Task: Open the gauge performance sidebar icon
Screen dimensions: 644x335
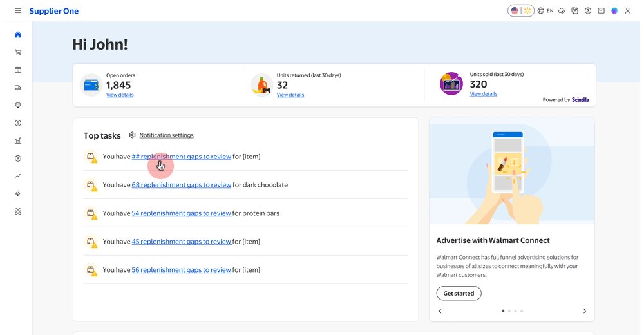Action: click(18, 158)
